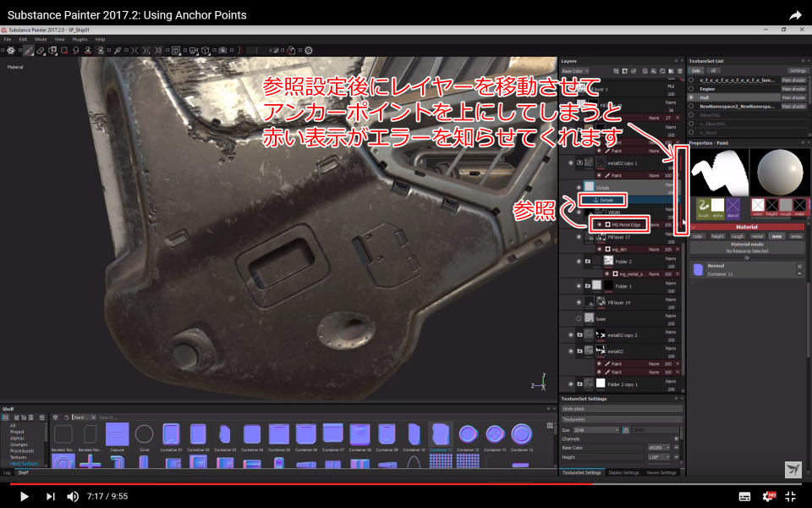
Task: Click Solo button in TextureSet List
Action: [696, 70]
